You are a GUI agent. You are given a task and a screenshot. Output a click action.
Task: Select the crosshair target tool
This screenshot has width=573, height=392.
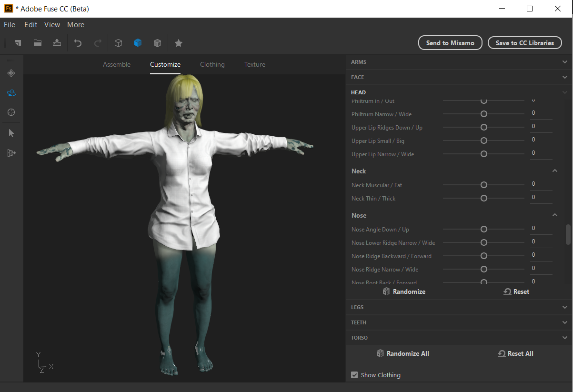11,112
